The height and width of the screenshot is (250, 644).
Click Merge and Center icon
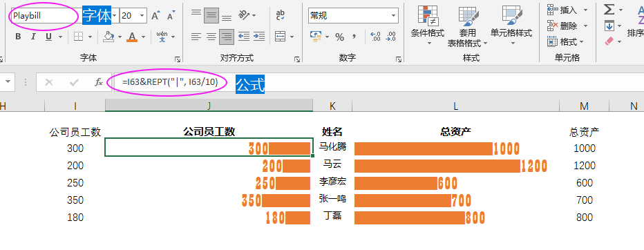tap(281, 37)
